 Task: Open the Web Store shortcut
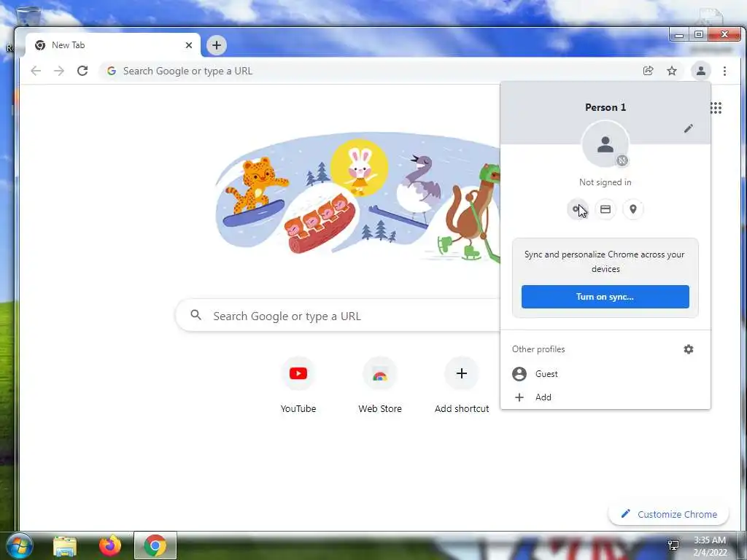379,386
